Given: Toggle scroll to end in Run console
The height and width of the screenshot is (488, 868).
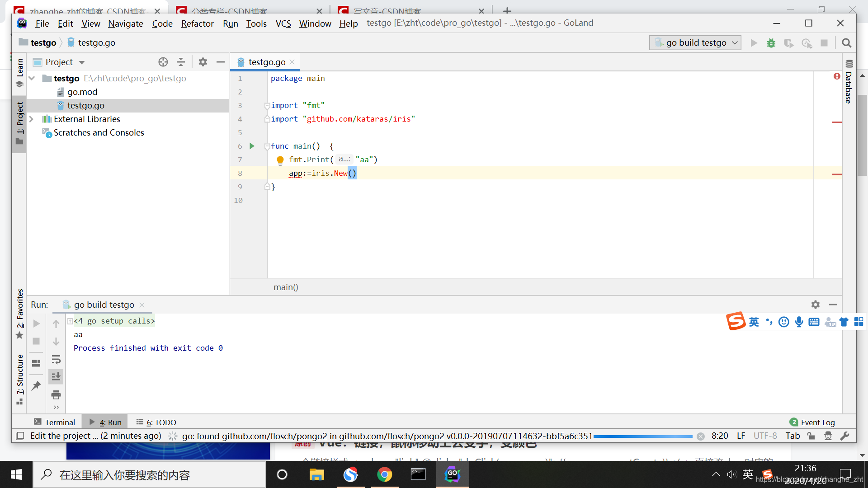Looking at the screenshot, I should (56, 376).
